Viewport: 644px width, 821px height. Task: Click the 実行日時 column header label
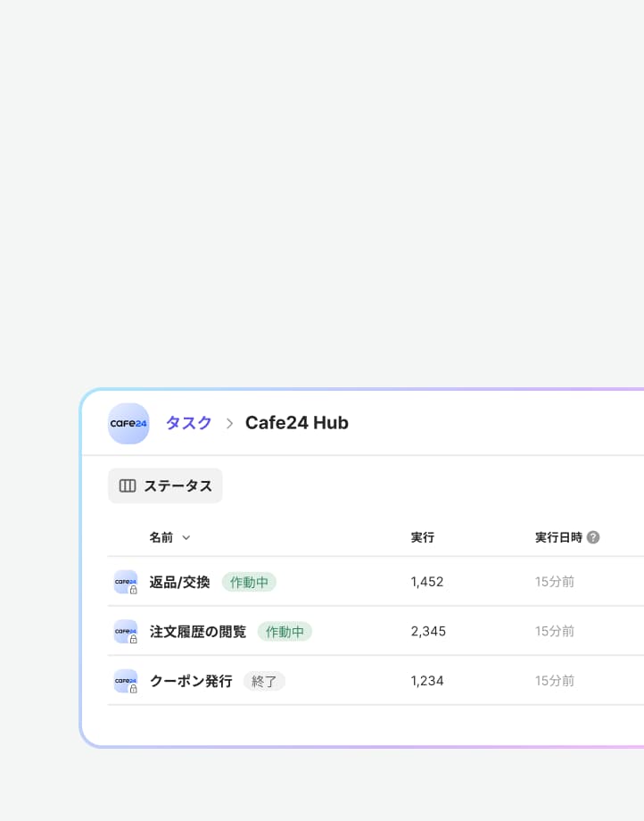(x=558, y=537)
